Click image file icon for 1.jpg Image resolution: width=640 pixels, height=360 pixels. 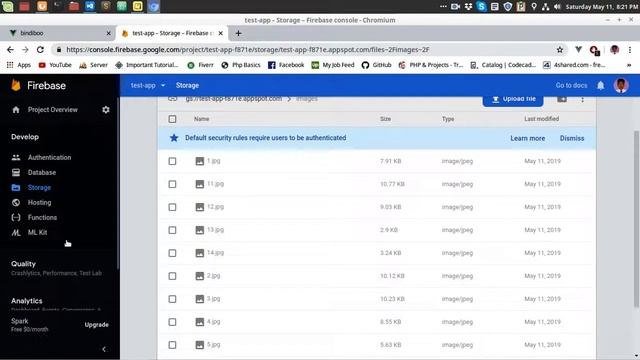click(199, 161)
